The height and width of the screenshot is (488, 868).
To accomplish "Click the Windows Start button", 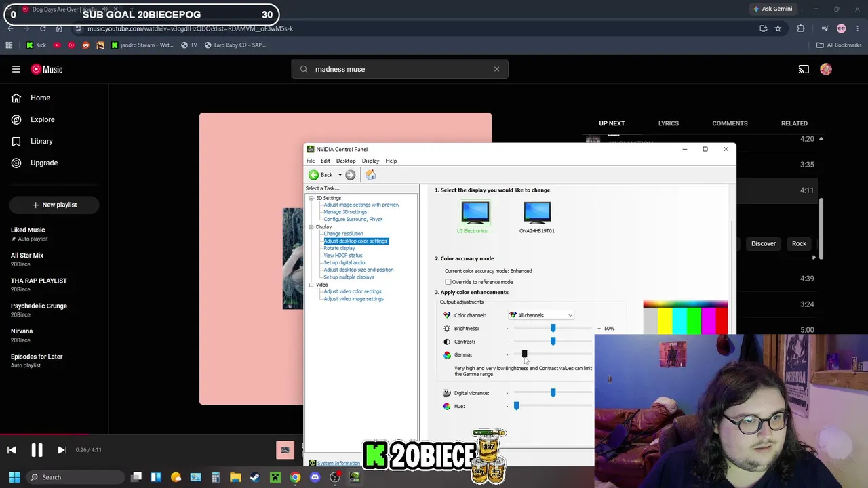I will pyautogui.click(x=14, y=477).
